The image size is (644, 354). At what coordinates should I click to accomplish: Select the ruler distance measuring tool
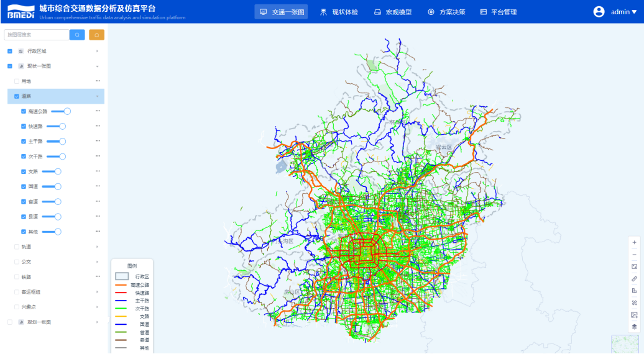click(634, 279)
